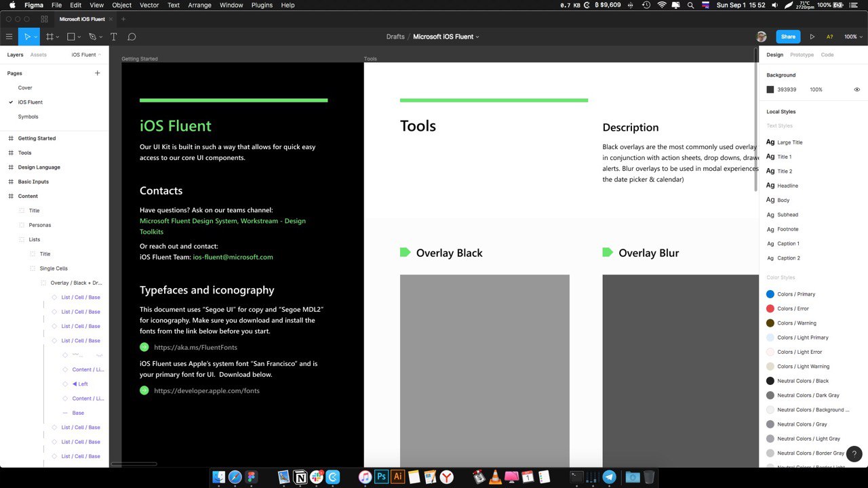Select the Design Language frame layer
The width and height of the screenshot is (868, 488).
pyautogui.click(x=39, y=167)
